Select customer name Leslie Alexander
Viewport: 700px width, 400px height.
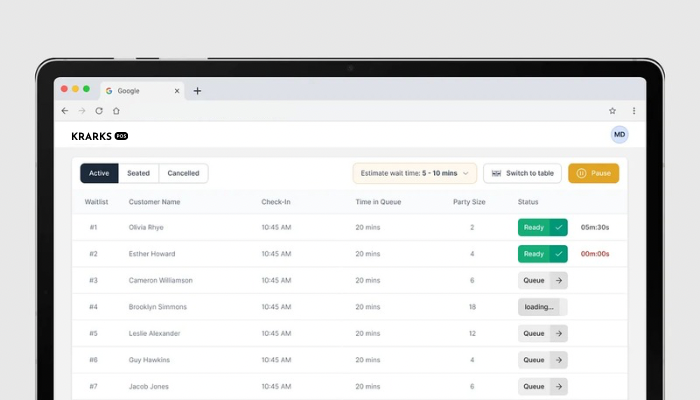coord(154,333)
